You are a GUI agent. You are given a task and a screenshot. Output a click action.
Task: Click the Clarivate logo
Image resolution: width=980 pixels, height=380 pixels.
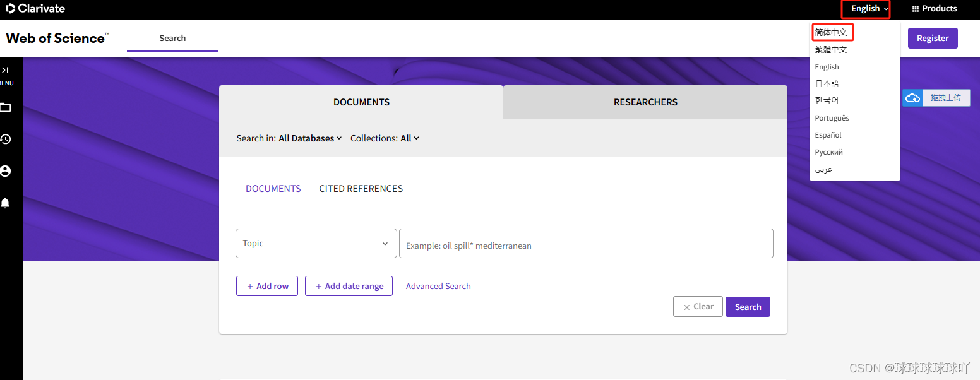pos(35,8)
